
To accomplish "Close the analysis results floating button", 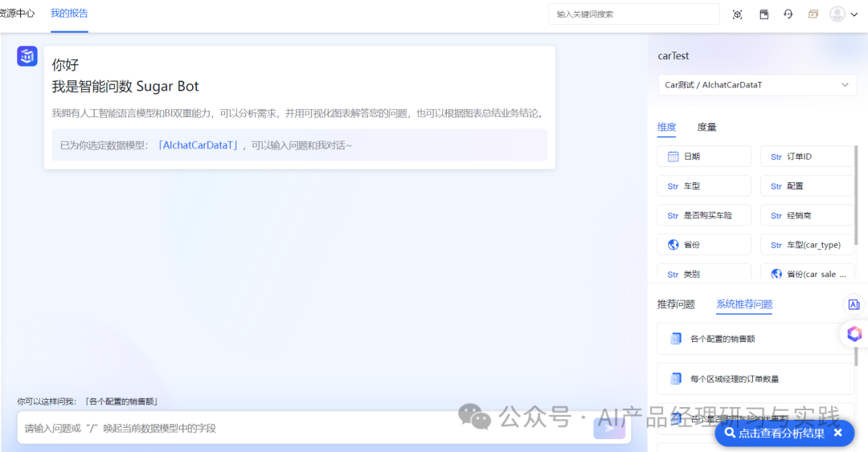I will 838,433.
